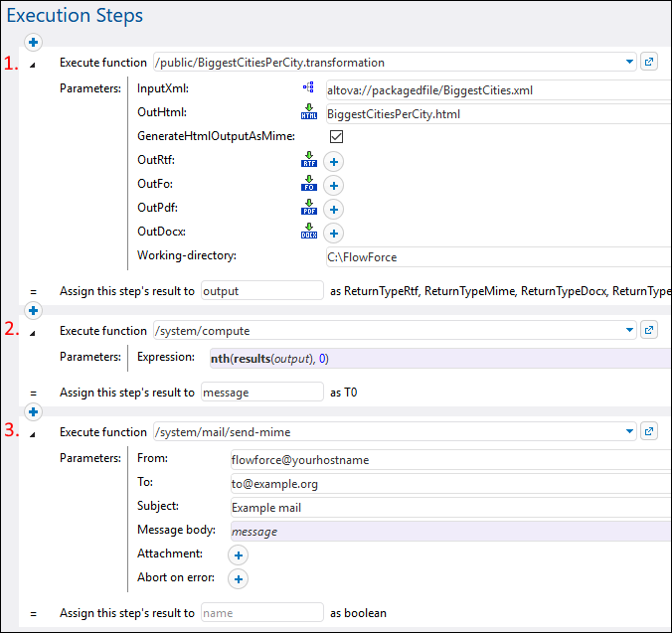The image size is (672, 633).
Task: Open the transformation function dropdown in step 1
Action: coord(630,62)
